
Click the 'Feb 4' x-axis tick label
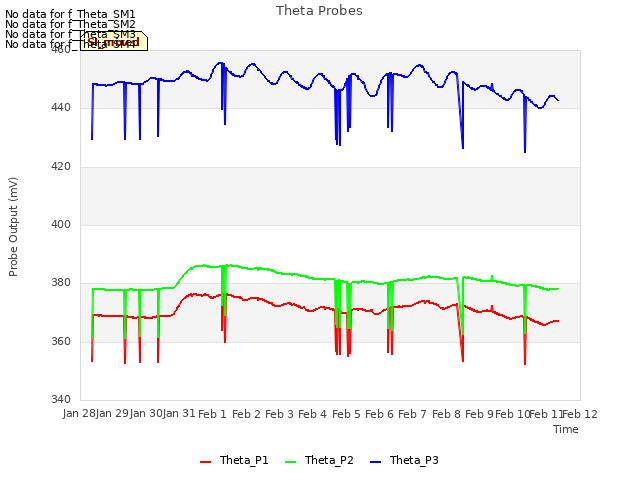[x=312, y=414]
